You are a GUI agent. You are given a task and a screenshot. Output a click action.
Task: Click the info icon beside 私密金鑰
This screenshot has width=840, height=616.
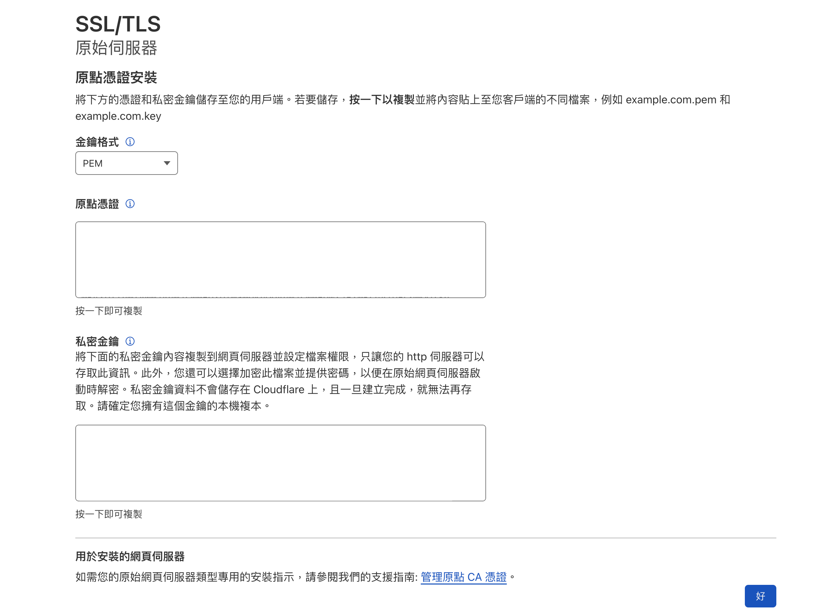130,341
